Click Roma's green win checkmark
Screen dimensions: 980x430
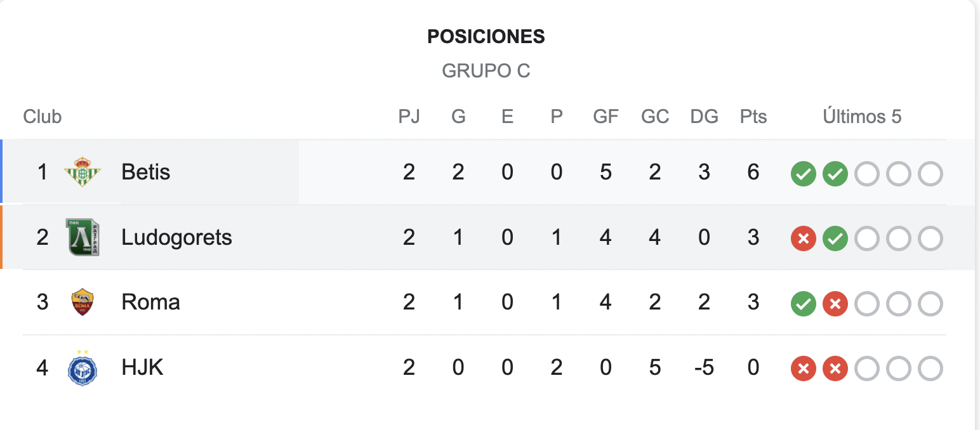click(803, 304)
